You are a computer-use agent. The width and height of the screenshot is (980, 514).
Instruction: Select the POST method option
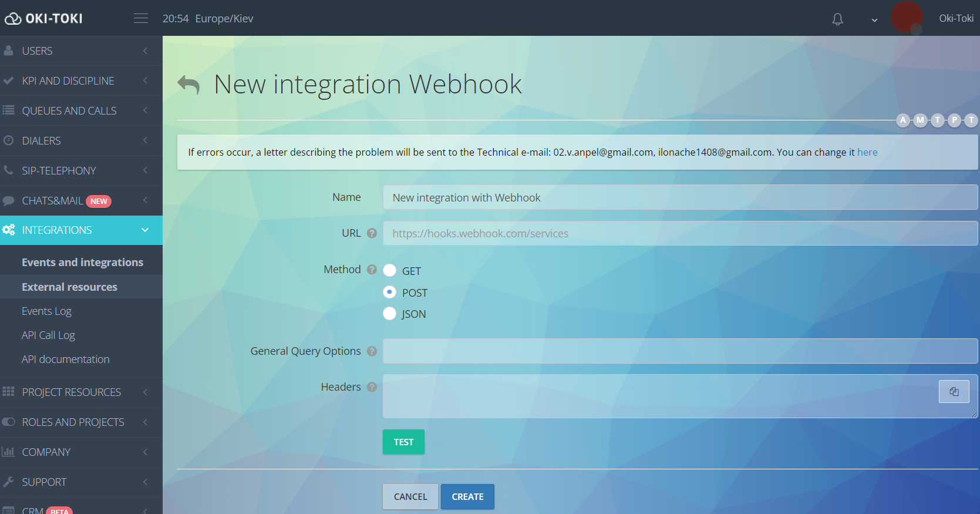tap(390, 292)
